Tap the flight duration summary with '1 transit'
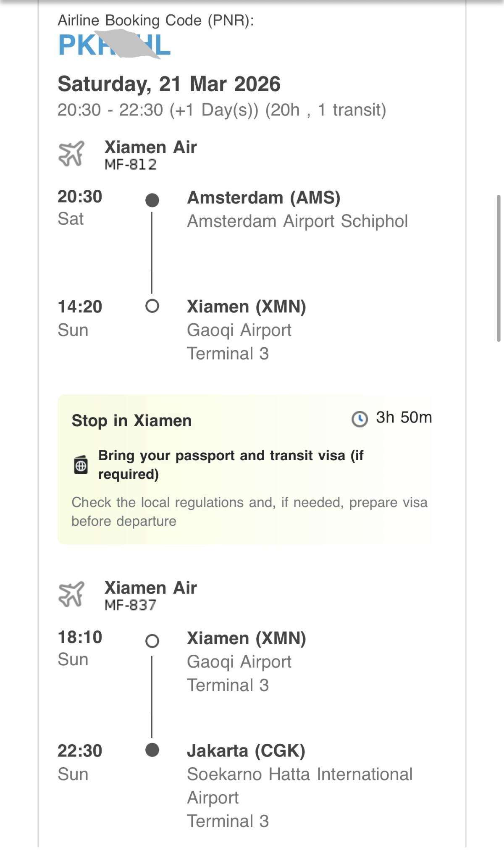The height and width of the screenshot is (850, 504). coord(222,110)
